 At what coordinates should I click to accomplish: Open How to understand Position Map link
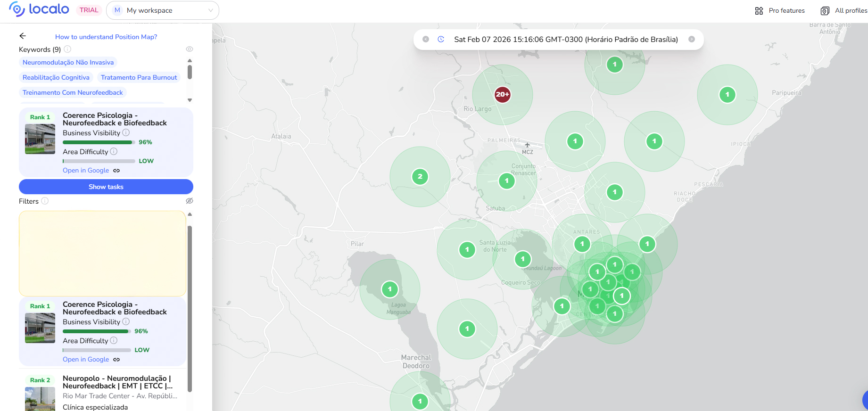coord(106,37)
